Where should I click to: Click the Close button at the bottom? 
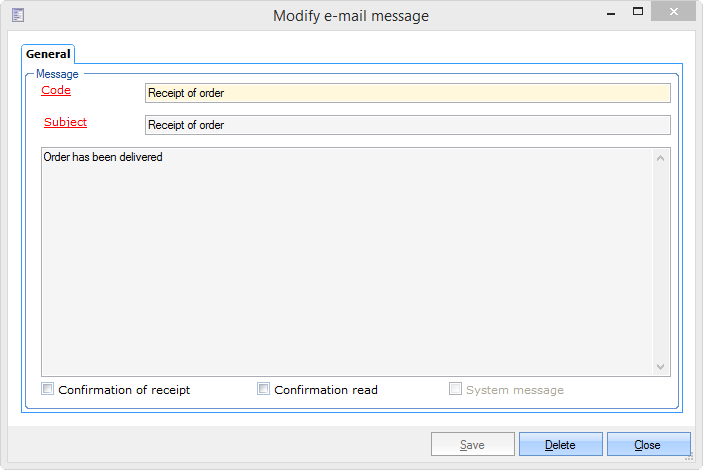[x=648, y=444]
